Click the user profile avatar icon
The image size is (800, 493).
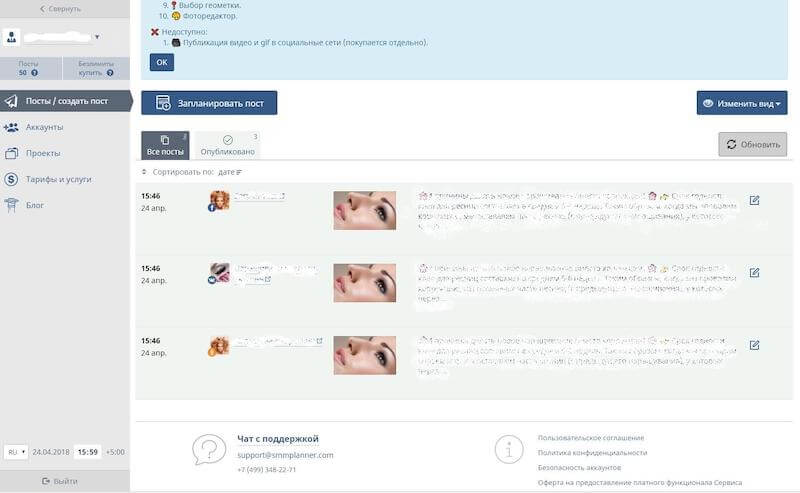[x=11, y=37]
